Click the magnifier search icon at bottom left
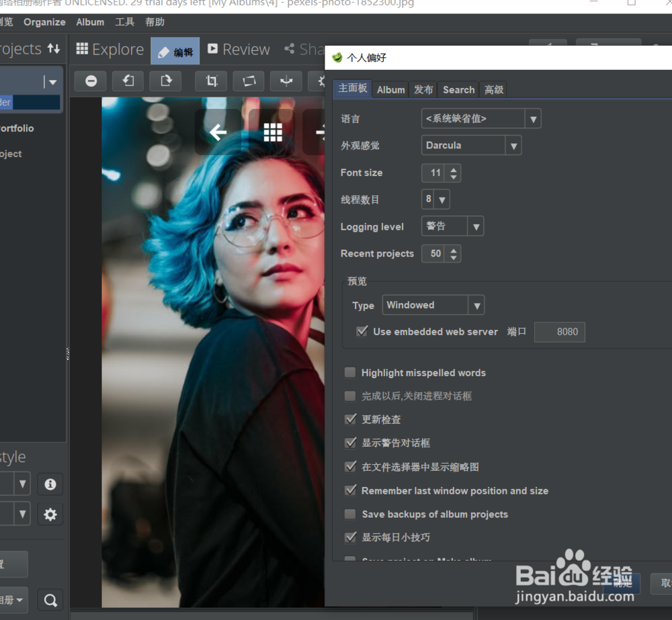This screenshot has height=620, width=672. [50, 601]
